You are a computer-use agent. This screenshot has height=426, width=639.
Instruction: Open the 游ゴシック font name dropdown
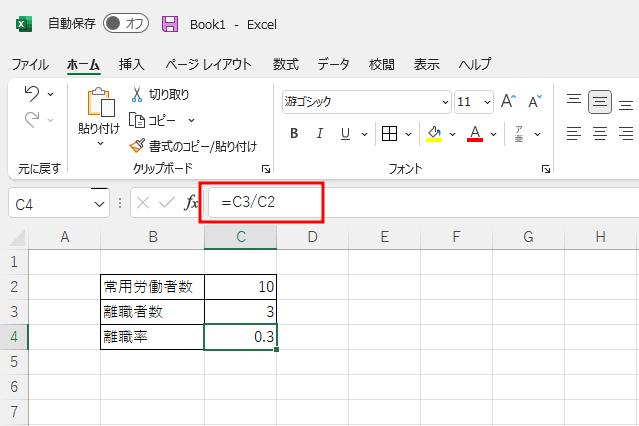[x=445, y=102]
